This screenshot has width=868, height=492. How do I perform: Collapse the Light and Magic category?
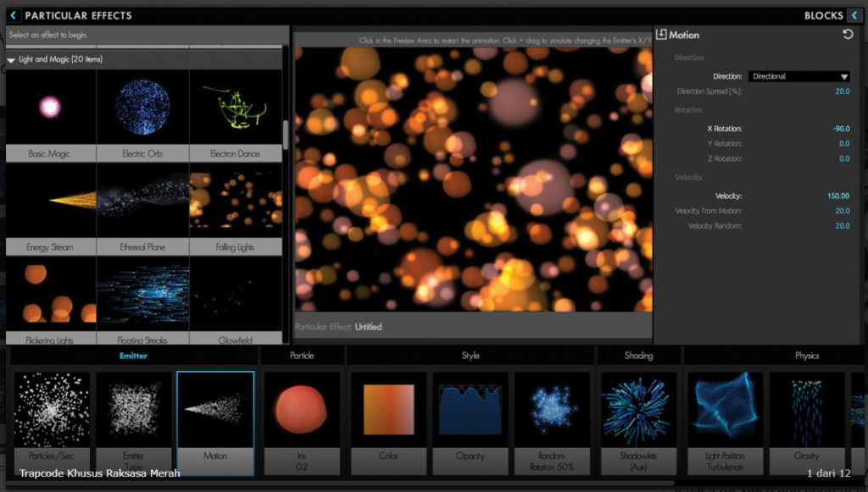pos(11,60)
